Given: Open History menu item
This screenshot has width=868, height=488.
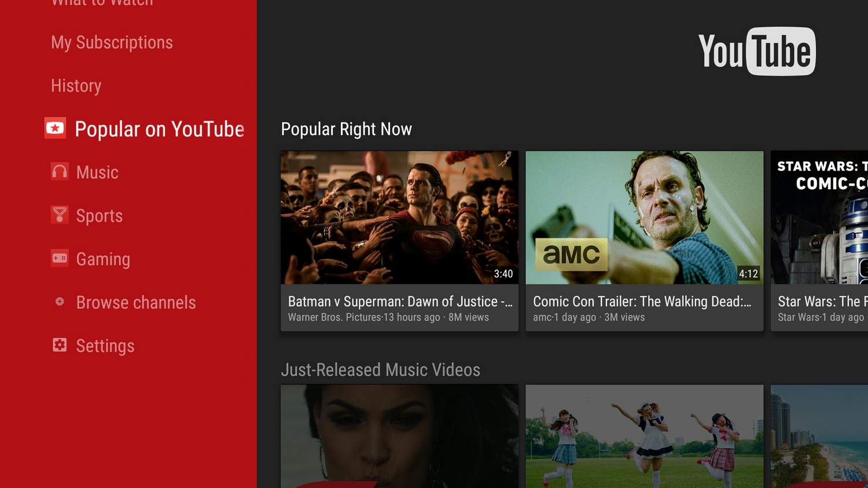Looking at the screenshot, I should coord(76,86).
